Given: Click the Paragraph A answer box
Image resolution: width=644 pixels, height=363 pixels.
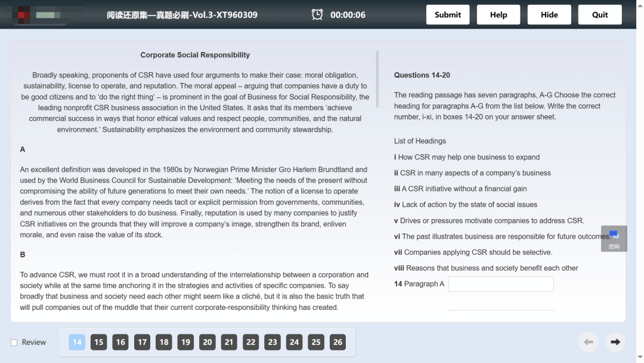Looking at the screenshot, I should point(501,284).
